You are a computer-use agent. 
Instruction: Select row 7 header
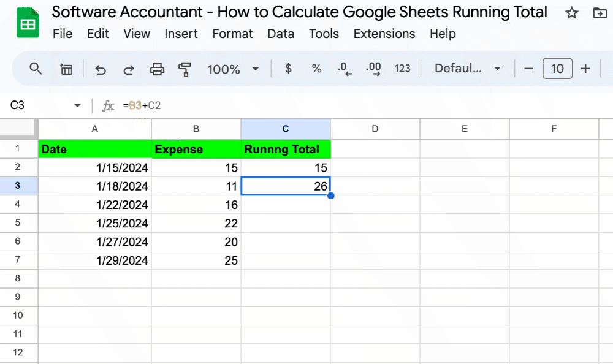coord(18,260)
